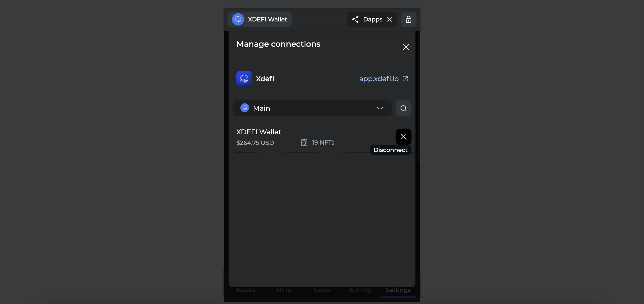Image resolution: width=644 pixels, height=304 pixels.
Task: Open the app.xdefi.io link
Action: [379, 79]
